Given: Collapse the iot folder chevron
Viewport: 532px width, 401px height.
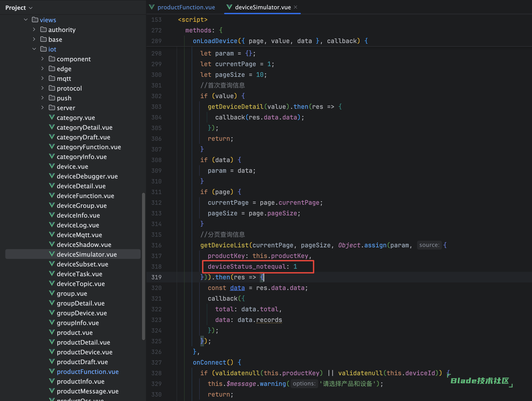Looking at the screenshot, I should pyautogui.click(x=34, y=49).
